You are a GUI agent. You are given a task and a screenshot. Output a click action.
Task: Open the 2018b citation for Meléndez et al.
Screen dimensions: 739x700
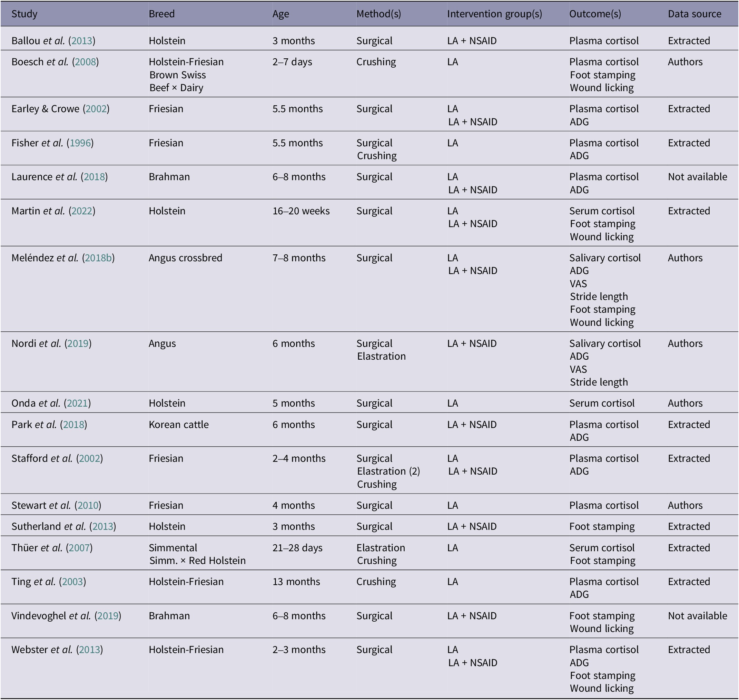pyautogui.click(x=98, y=258)
